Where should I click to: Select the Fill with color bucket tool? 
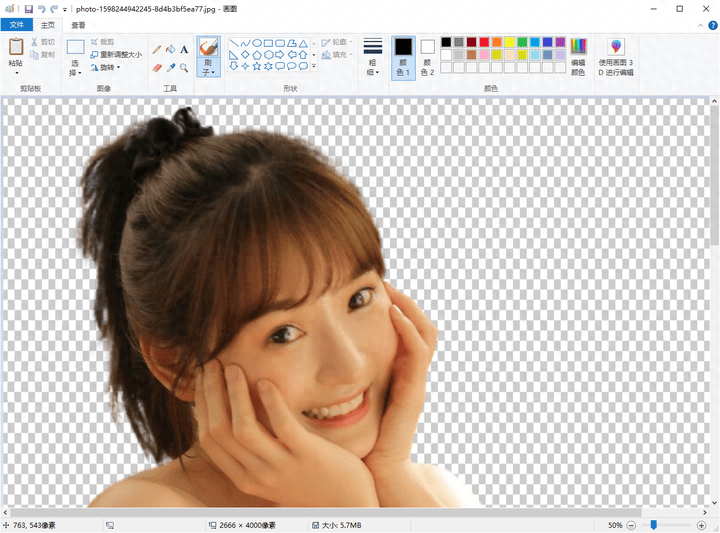pyautogui.click(x=170, y=49)
